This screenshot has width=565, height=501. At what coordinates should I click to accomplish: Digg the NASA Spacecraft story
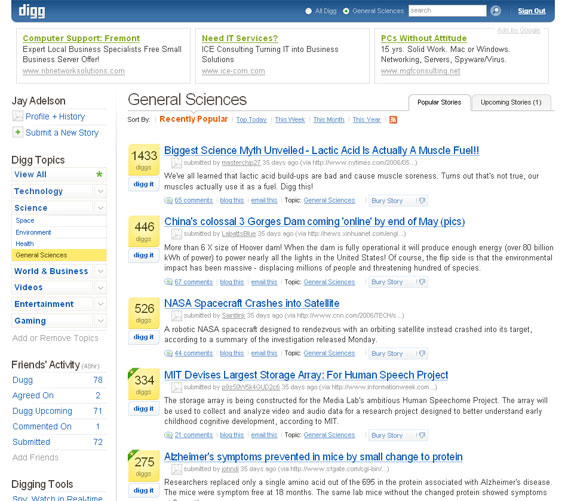[144, 337]
